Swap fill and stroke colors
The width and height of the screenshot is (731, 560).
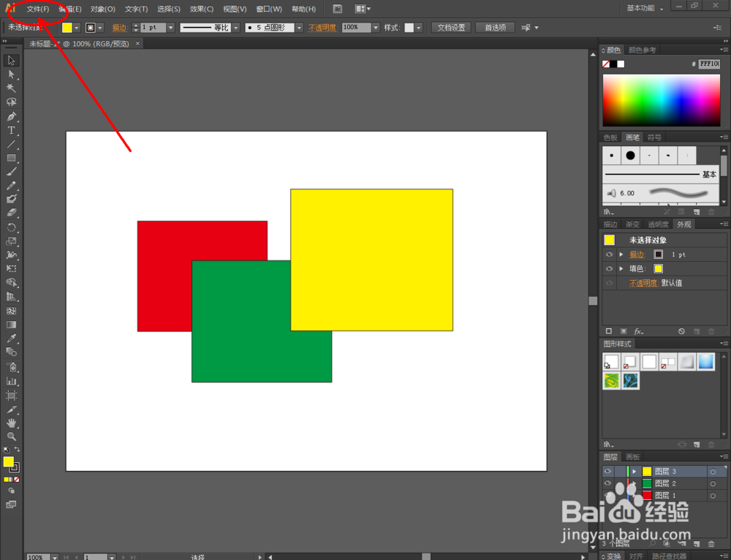point(17,450)
